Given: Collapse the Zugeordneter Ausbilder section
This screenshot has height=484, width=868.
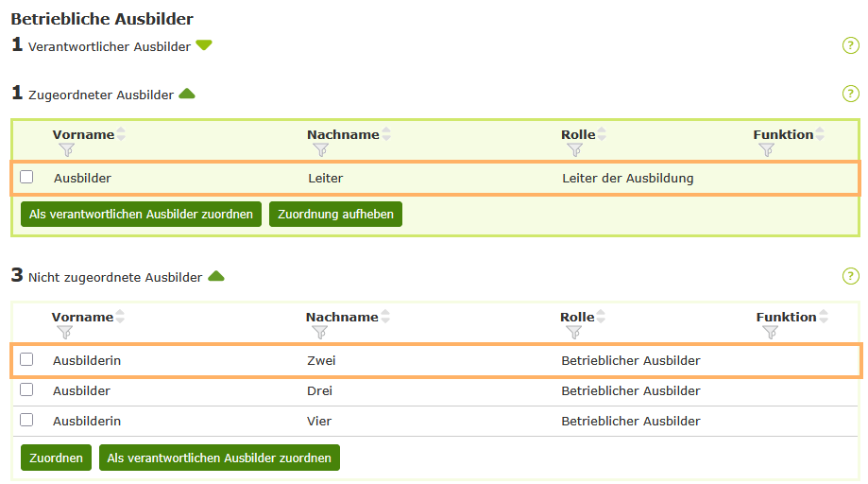Looking at the screenshot, I should click(187, 94).
